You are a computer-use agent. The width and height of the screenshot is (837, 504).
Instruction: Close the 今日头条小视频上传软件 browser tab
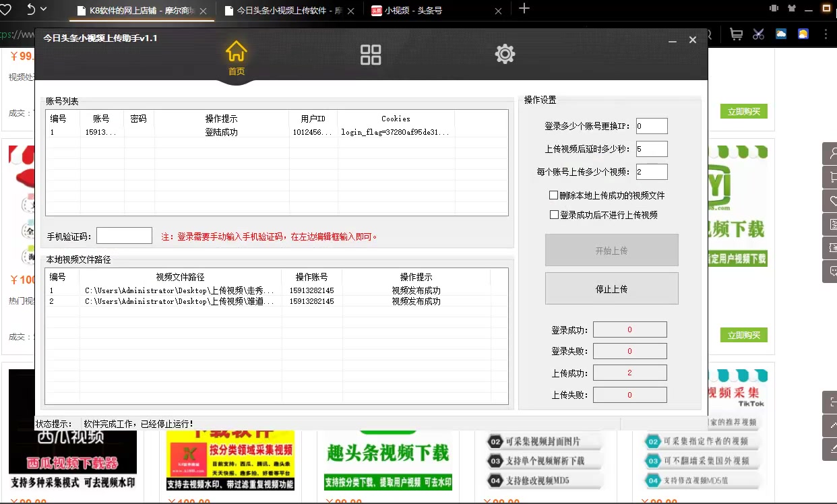pos(350,11)
